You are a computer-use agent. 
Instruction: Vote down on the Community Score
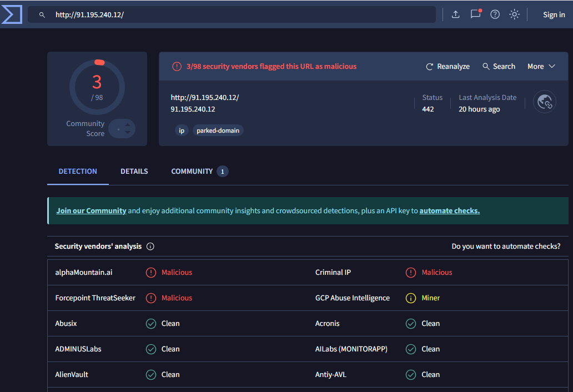pyautogui.click(x=128, y=133)
